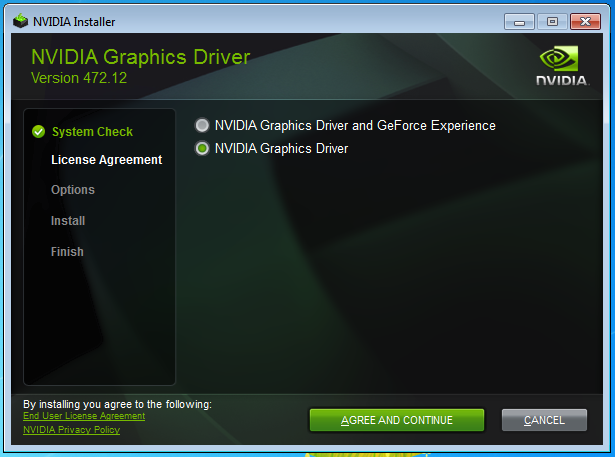Viewport: 615px width, 457px height.
Task: Click the AGREE AND CONTINUE button
Action: coord(397,420)
